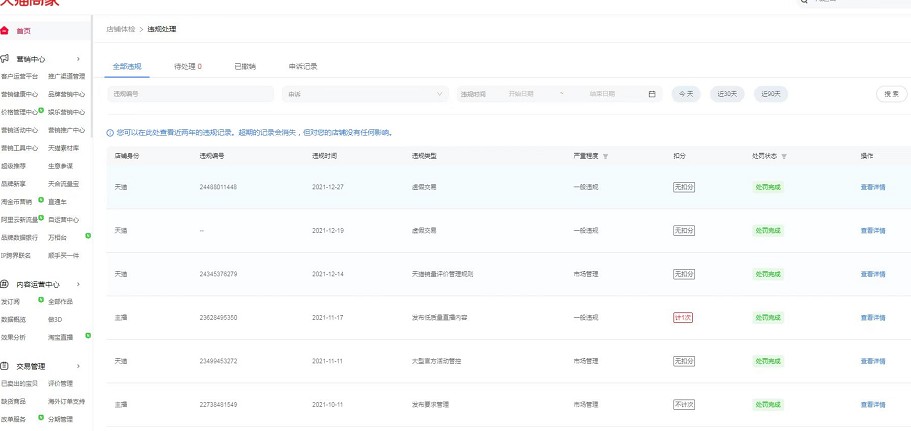Viewport: 911px width, 431px height.
Task: Click the 严重程度 column filter icon
Action: coord(605,156)
